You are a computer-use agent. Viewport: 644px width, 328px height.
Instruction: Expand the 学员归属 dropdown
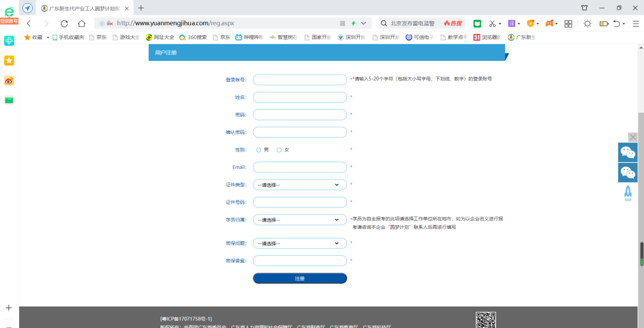point(299,219)
